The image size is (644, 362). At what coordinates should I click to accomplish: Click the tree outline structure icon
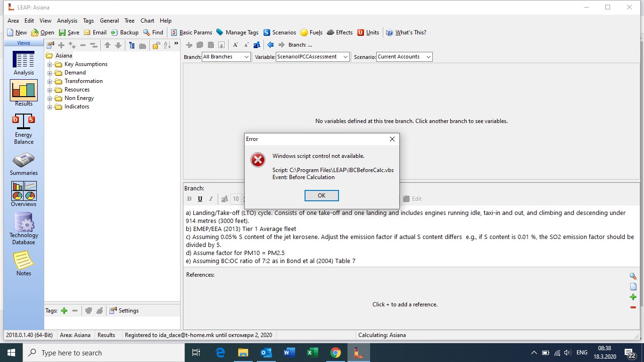coord(132,45)
